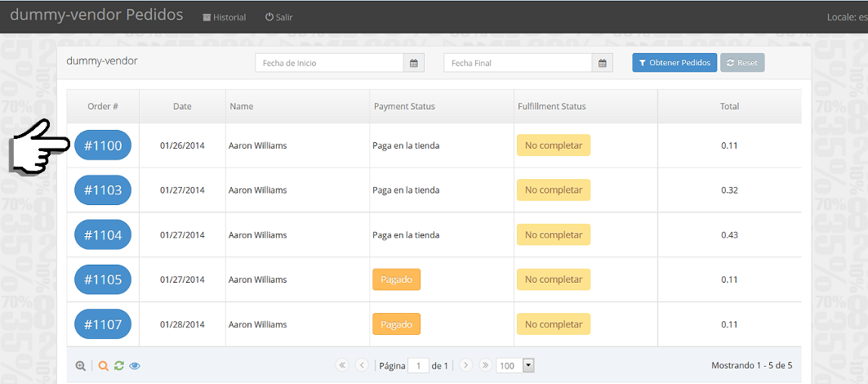Sort by Name column header
This screenshot has width=868, height=384.
coord(298,106)
